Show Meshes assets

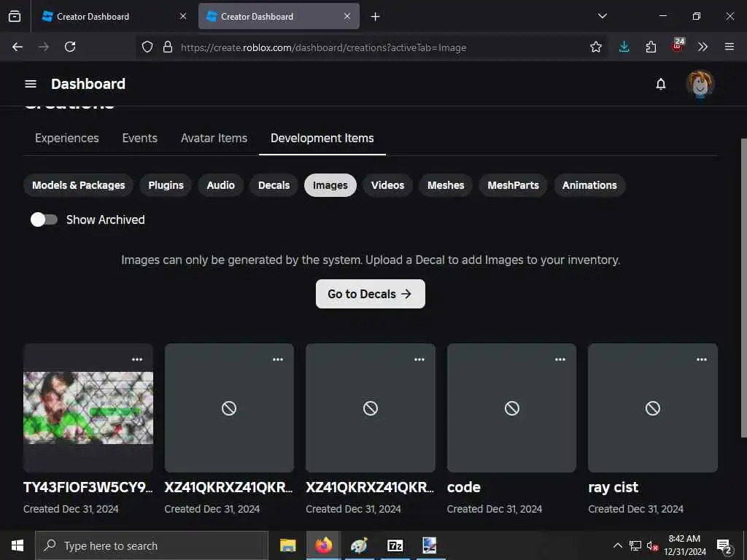tap(446, 185)
